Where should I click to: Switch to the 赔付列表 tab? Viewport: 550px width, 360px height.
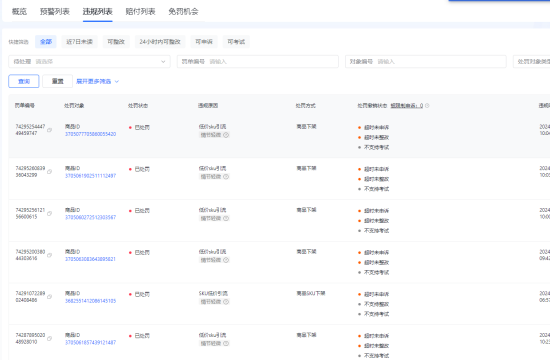[x=140, y=12]
